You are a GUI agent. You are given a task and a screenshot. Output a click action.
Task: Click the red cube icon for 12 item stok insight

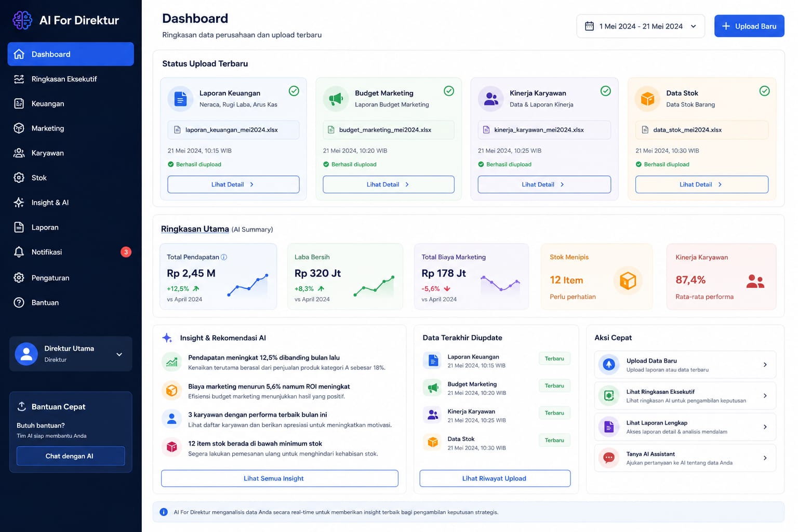[171, 447]
